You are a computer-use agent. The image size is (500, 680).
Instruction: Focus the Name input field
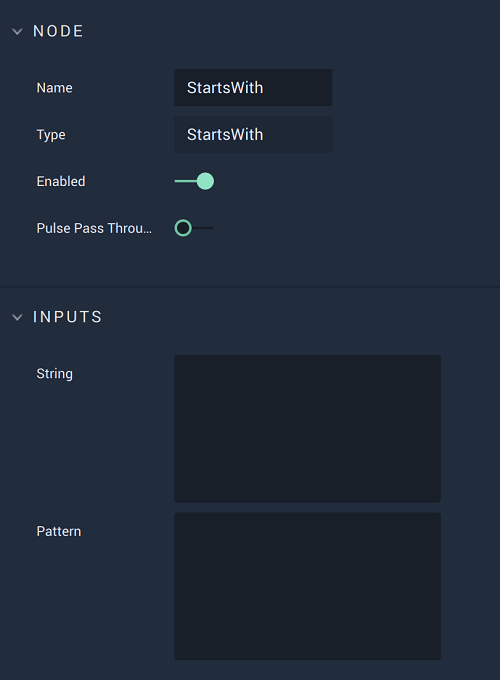253,88
